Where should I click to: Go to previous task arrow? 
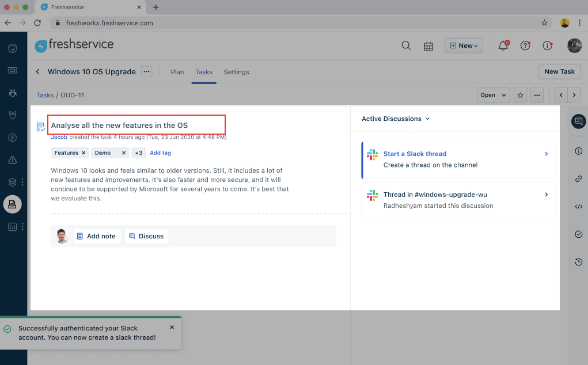click(561, 95)
